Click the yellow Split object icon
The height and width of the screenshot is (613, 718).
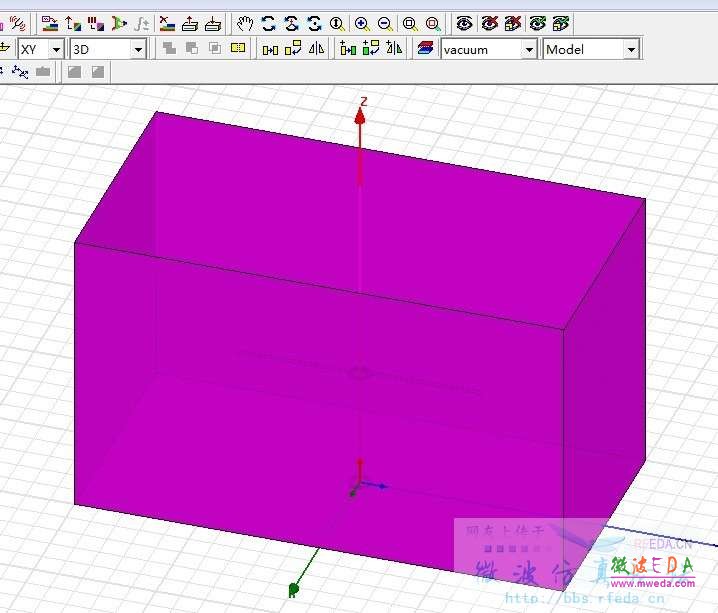[x=238, y=48]
